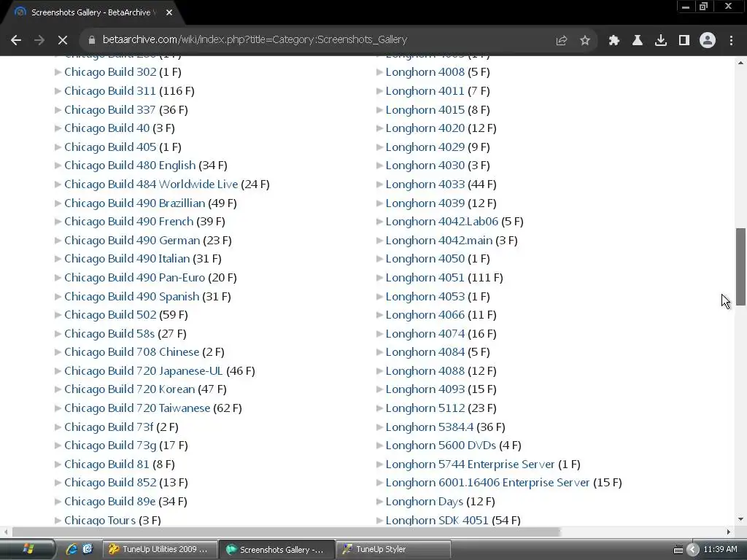This screenshot has height=560, width=747.
Task: Expand Longhorn 5112 category arrow
Action: [379, 408]
